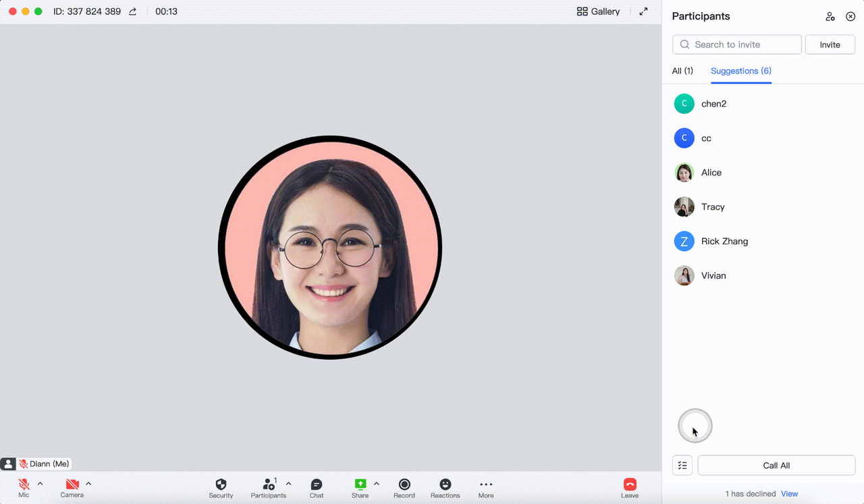Open the More options menu
864x504 pixels.
[485, 484]
